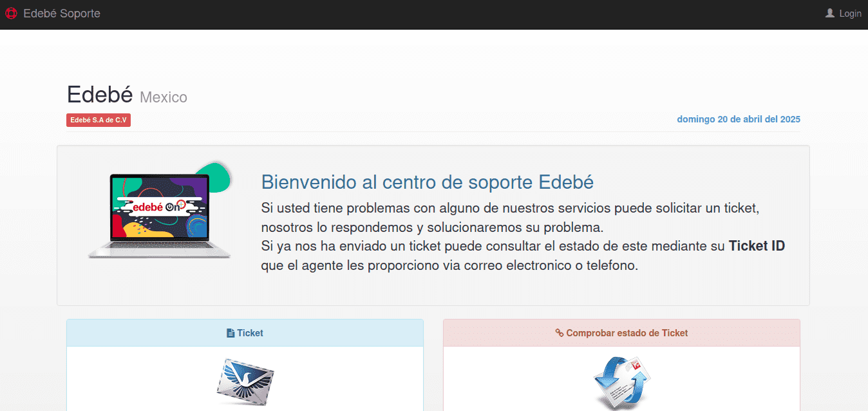Click the edebé On laptop image

pyautogui.click(x=160, y=211)
